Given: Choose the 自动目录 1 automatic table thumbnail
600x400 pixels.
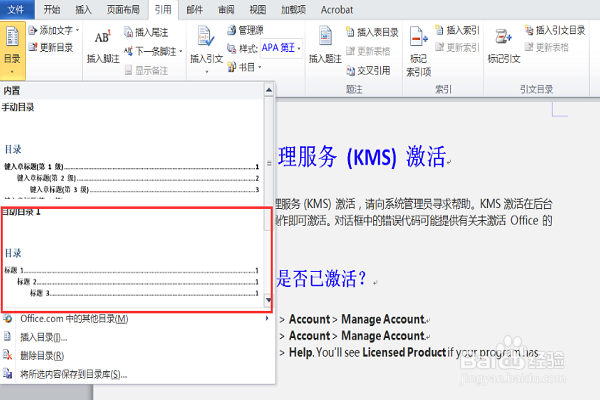Looking at the screenshot, I should point(132,258).
